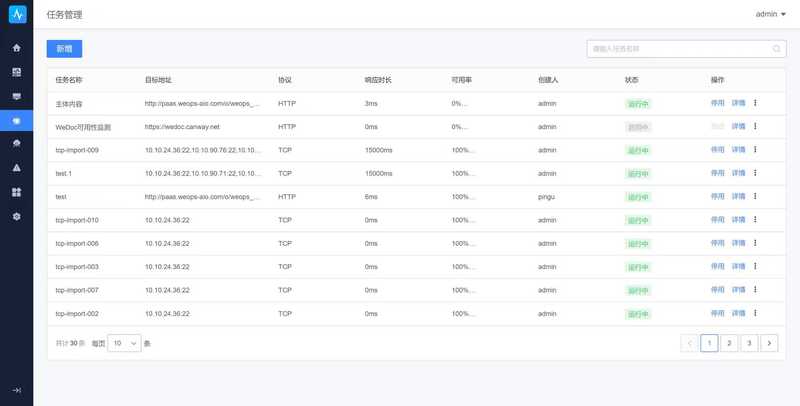Go to page 3 in pagination
Image resolution: width=800 pixels, height=406 pixels.
749,343
